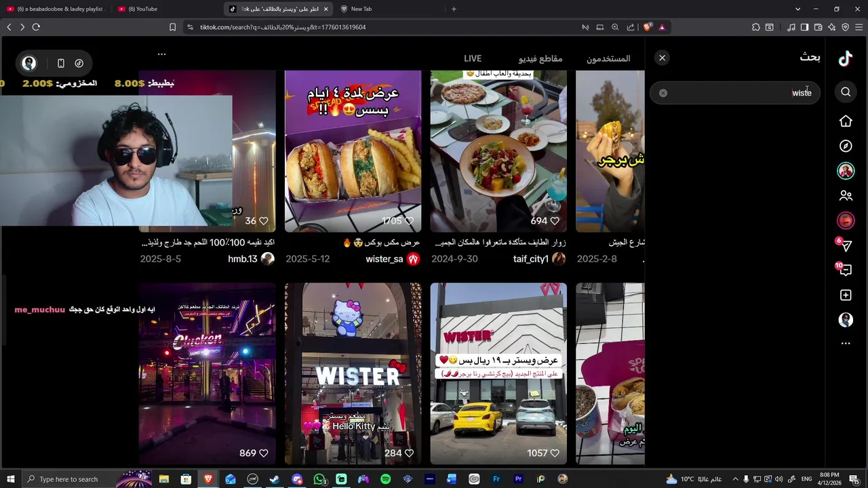Open the caption starting زوار الطايف
The height and width of the screenshot is (488, 868).
point(500,242)
